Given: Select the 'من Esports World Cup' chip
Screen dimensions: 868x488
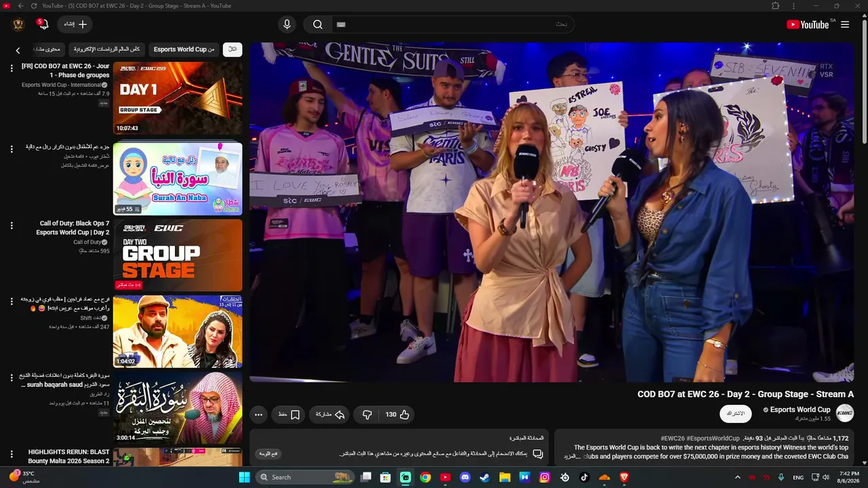Looking at the screenshot, I should tap(184, 49).
